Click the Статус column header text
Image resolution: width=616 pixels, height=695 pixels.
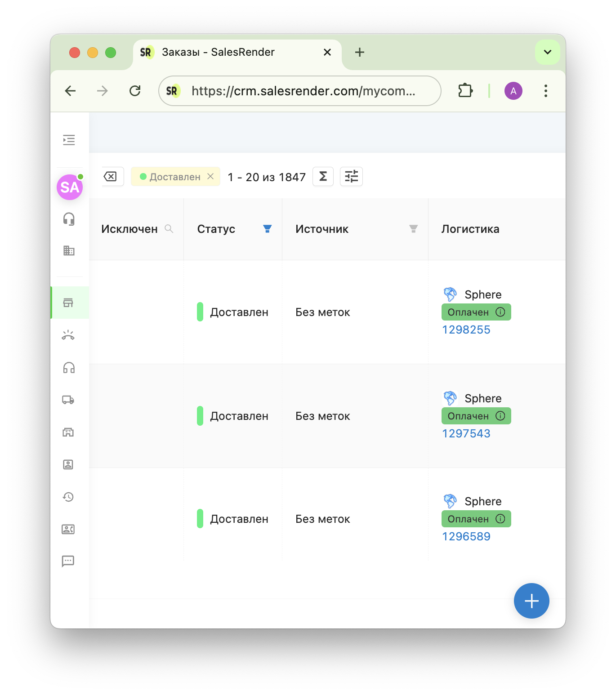click(216, 229)
